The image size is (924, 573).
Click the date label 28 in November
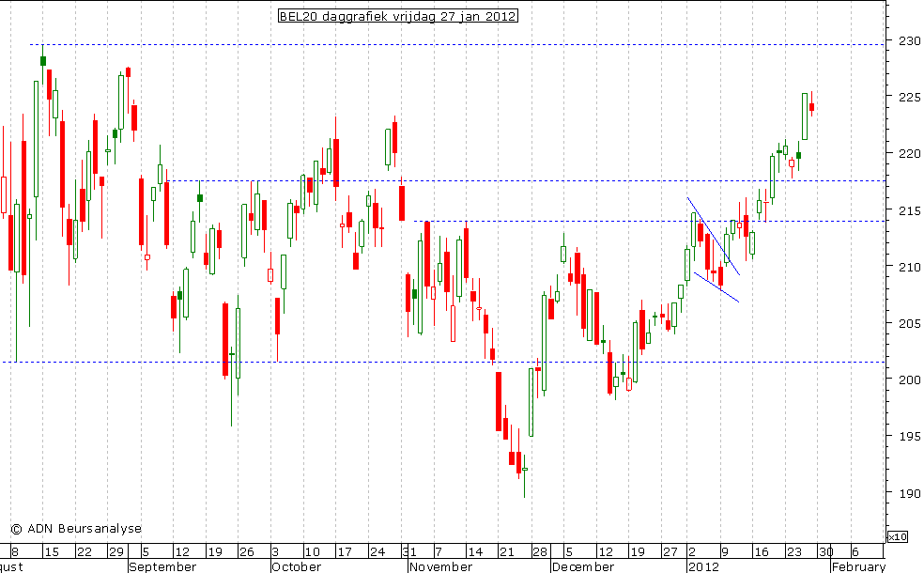point(540,552)
